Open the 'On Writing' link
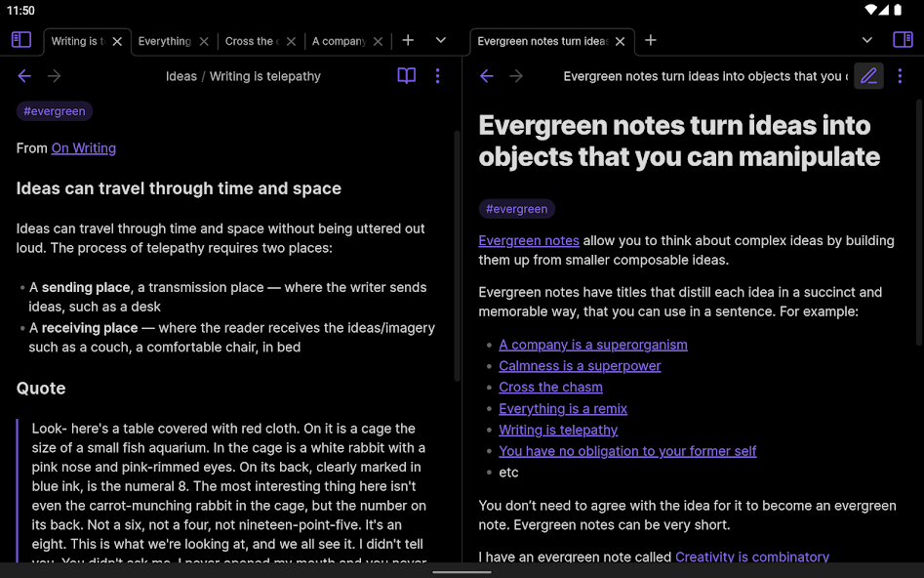 click(x=83, y=148)
